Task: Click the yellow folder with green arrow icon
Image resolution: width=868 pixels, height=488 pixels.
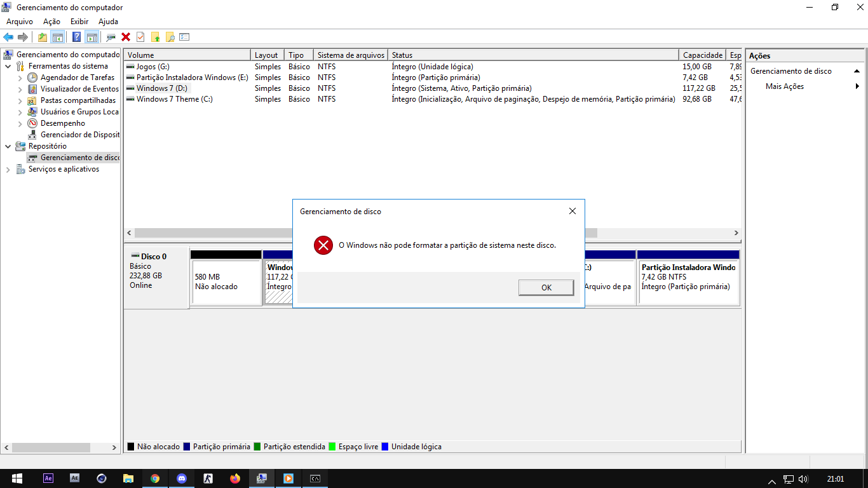Action: (155, 37)
